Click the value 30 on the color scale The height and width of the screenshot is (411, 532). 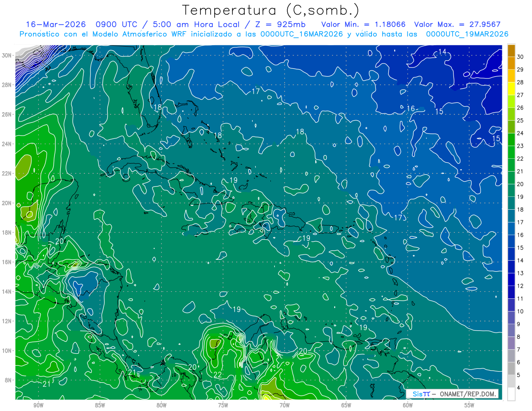coord(520,57)
